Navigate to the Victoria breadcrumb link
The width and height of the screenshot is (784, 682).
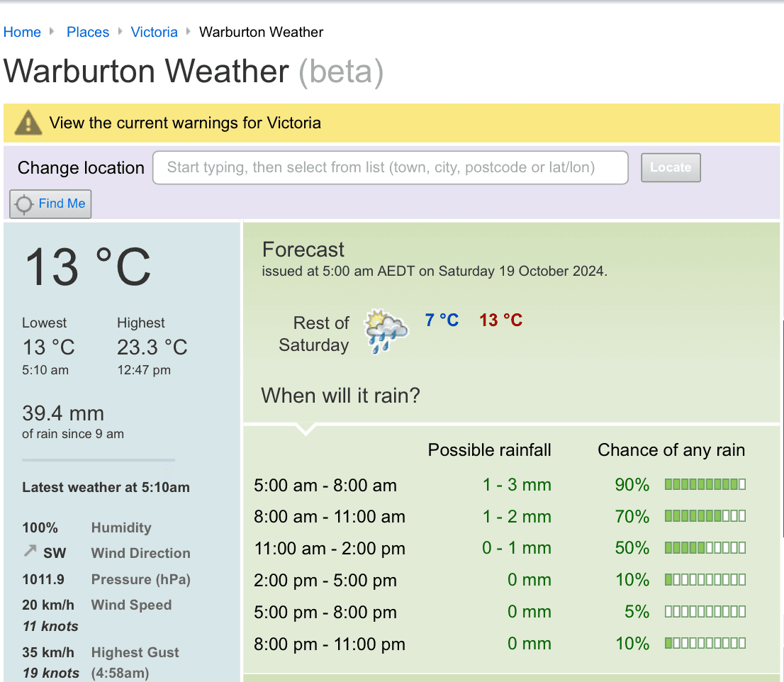154,32
